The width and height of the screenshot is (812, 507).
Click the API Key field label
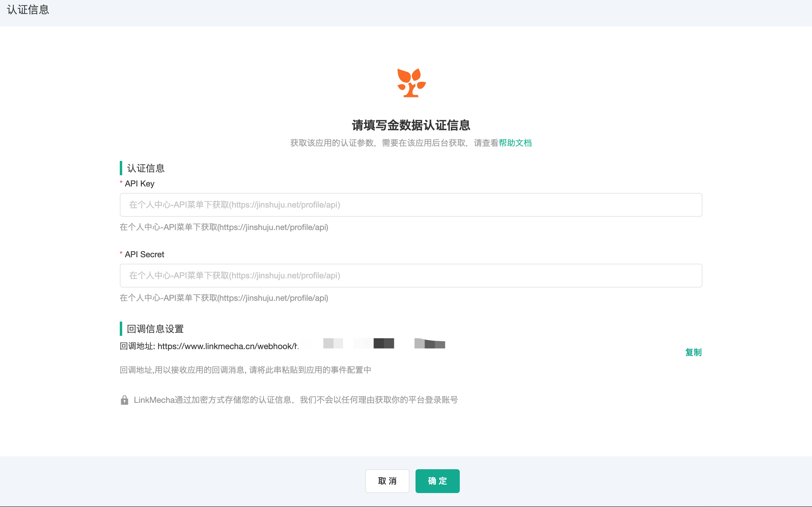tap(140, 184)
